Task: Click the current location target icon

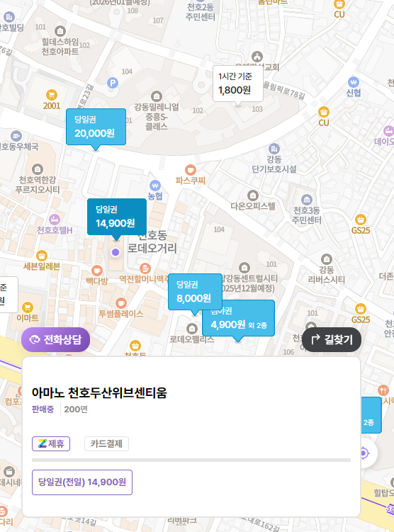Action: click(x=364, y=453)
